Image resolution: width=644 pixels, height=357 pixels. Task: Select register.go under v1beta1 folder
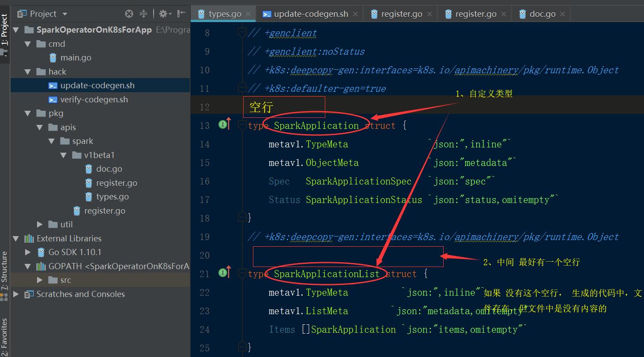coord(117,183)
